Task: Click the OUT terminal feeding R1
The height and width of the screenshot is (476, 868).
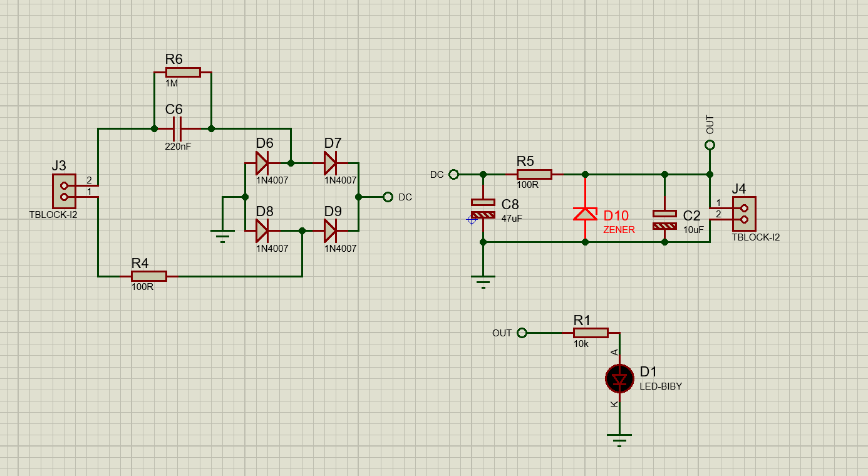Action: [x=522, y=333]
